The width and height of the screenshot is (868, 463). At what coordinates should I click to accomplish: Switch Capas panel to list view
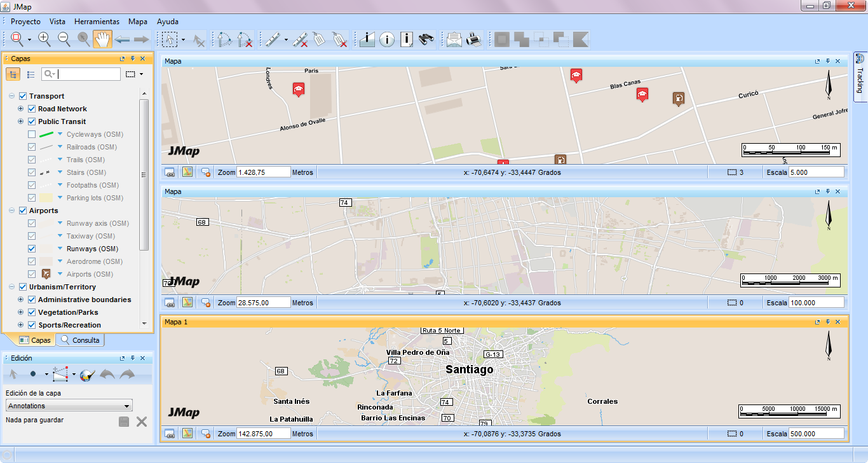31,74
